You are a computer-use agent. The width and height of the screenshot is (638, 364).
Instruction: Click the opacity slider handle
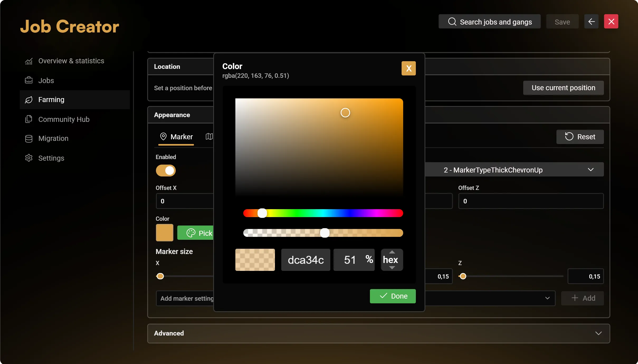(x=325, y=233)
